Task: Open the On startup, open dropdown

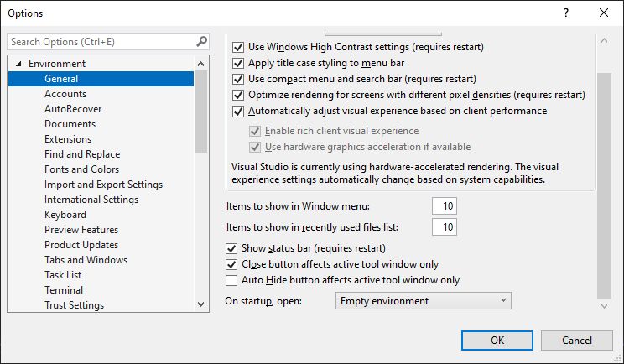Action: [423, 301]
